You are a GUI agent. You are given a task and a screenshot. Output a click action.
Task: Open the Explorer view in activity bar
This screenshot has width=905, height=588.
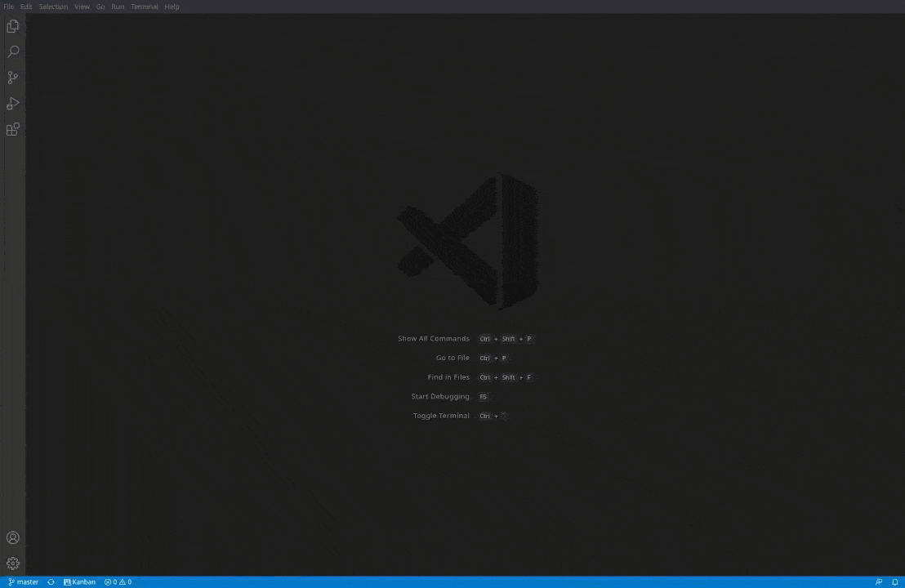(13, 27)
